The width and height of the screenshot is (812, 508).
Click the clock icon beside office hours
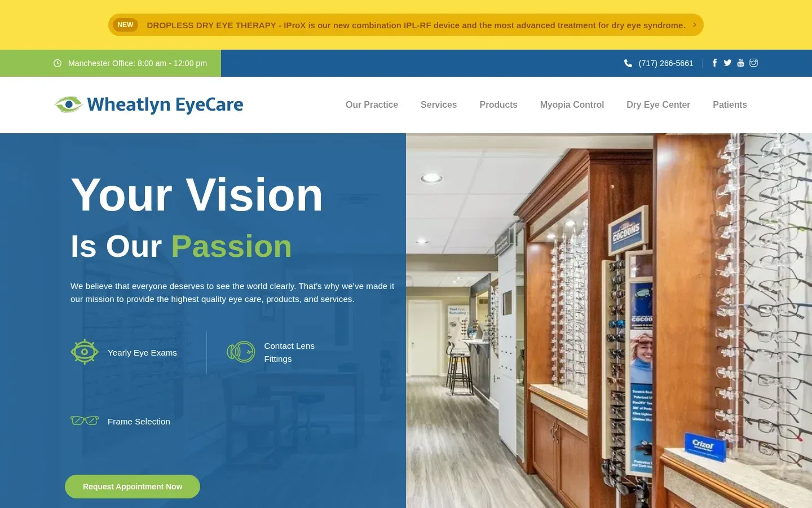point(58,63)
